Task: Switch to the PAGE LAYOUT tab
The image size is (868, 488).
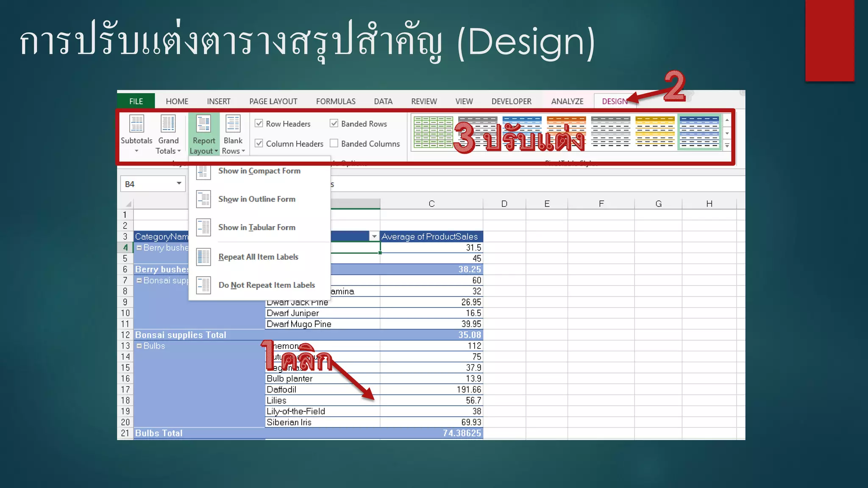Action: coord(273,101)
